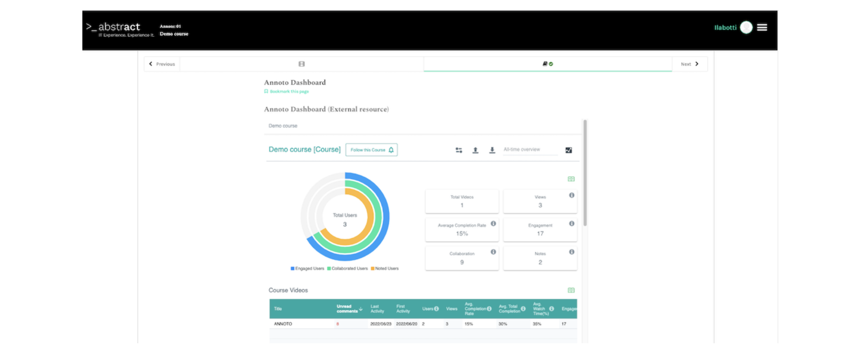Open the filter settings sliders icon

click(459, 150)
